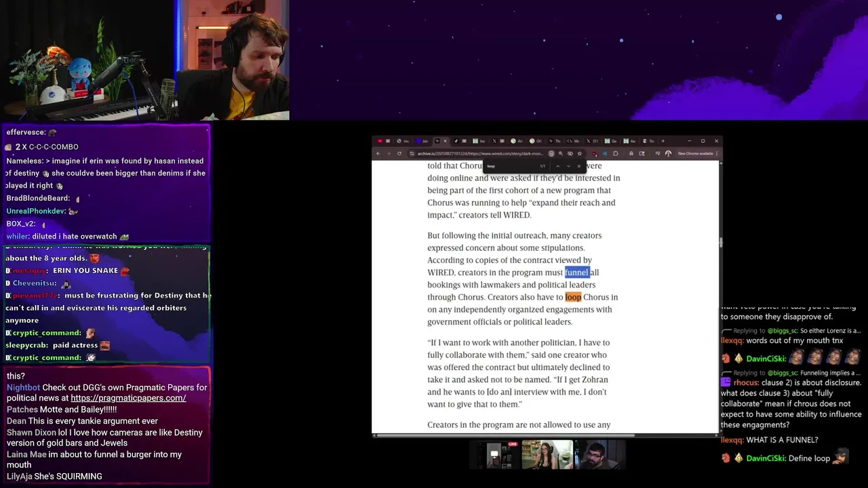This screenshot has height=488, width=868.
Task: Close the active archive tab
Action: 445,141
